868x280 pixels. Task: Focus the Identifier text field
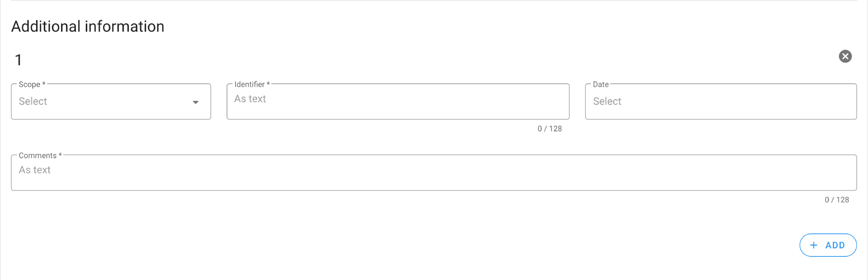point(398,101)
